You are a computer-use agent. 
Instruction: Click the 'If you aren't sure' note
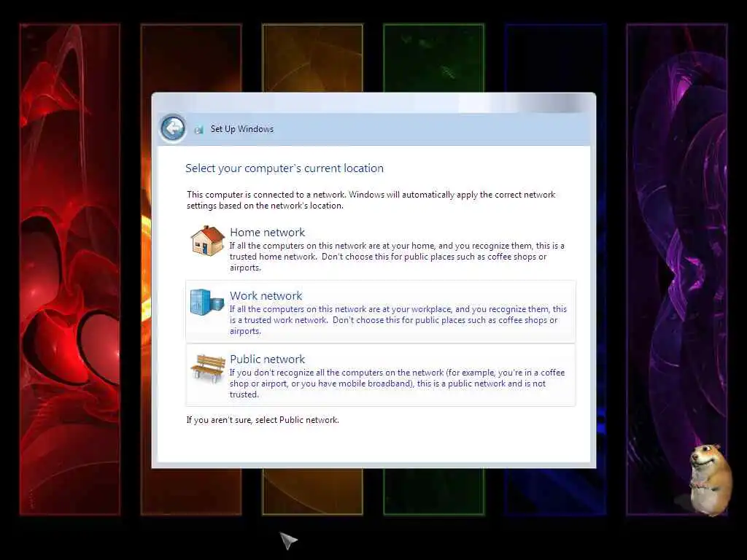[x=263, y=420]
